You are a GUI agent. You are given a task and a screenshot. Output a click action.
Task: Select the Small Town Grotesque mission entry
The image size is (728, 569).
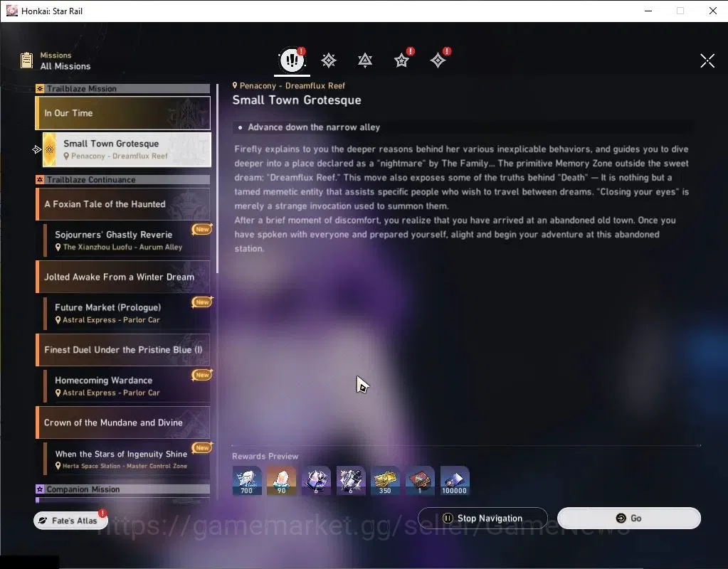[x=127, y=149]
